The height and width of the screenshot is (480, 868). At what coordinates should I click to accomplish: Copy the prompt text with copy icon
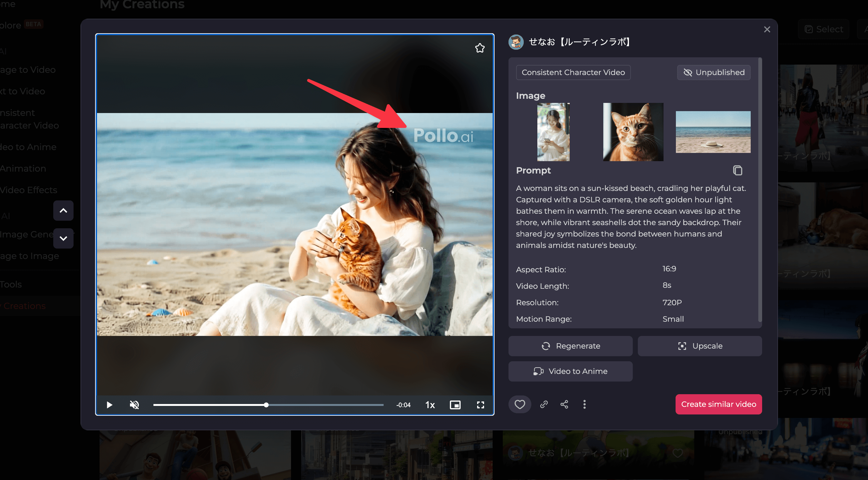click(x=737, y=170)
